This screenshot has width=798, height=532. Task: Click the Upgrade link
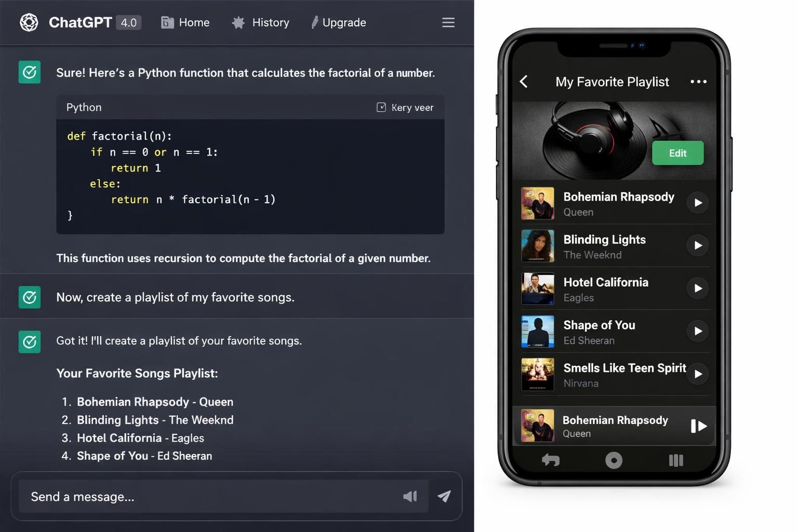coord(339,22)
